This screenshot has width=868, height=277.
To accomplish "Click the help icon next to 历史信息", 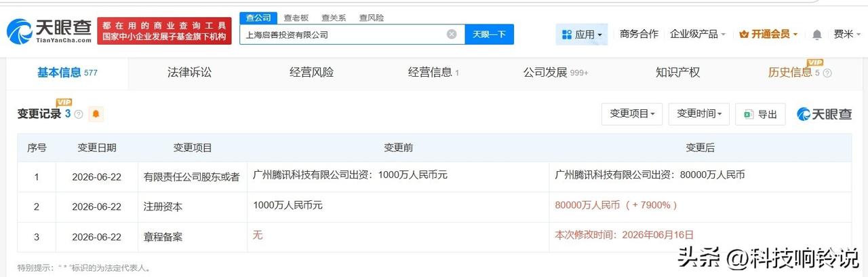I will [827, 73].
